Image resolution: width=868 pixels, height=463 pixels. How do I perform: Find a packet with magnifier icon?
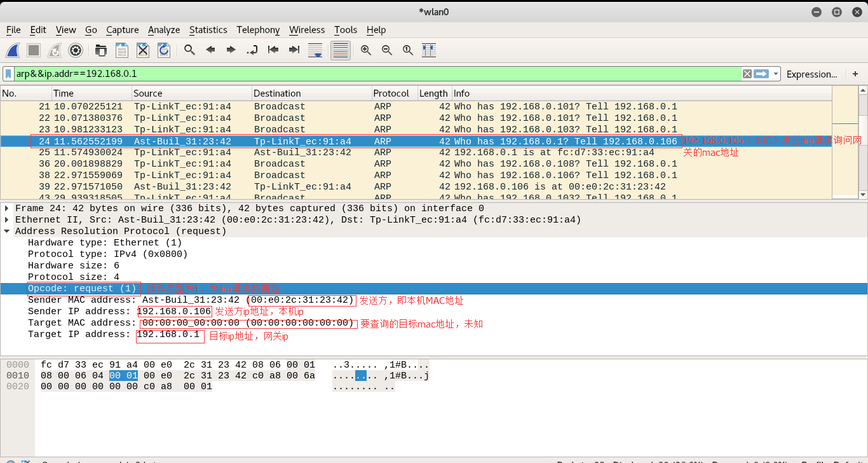click(x=189, y=50)
